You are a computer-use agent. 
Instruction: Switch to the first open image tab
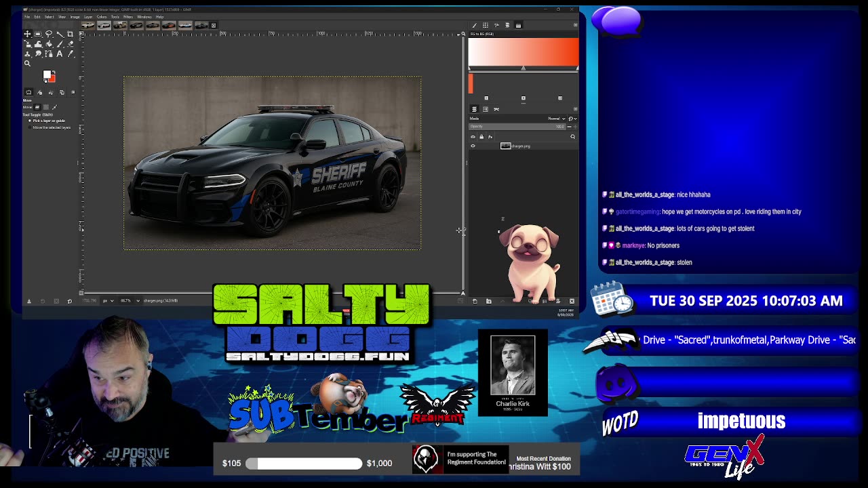pyautogui.click(x=88, y=25)
